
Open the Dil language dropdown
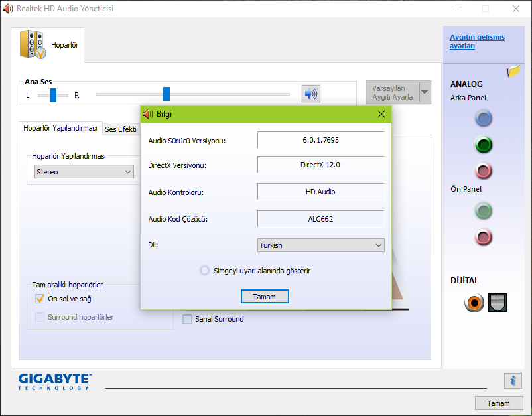tap(320, 245)
